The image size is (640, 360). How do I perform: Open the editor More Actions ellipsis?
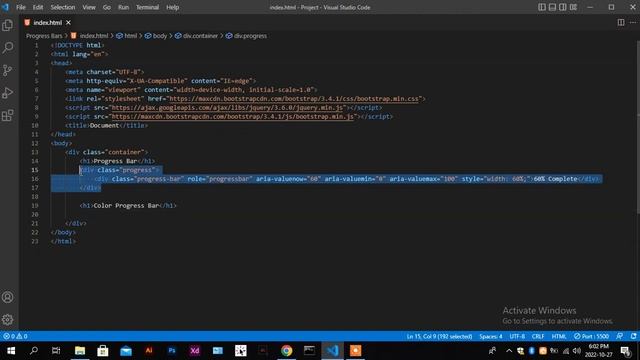click(x=633, y=22)
